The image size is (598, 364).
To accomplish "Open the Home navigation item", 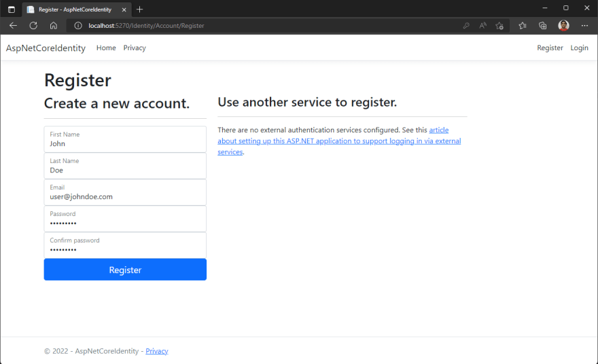I will 106,48.
